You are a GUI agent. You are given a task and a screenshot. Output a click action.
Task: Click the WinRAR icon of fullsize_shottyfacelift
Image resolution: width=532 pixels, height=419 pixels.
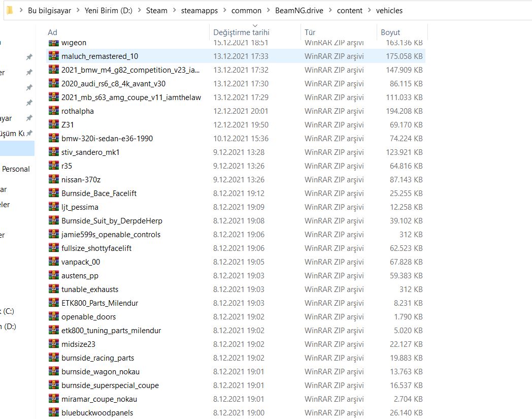[x=54, y=248]
